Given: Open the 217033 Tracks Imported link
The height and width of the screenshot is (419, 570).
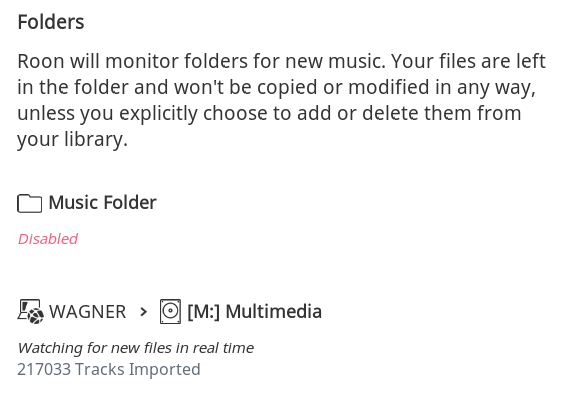Looking at the screenshot, I should click(x=109, y=369).
